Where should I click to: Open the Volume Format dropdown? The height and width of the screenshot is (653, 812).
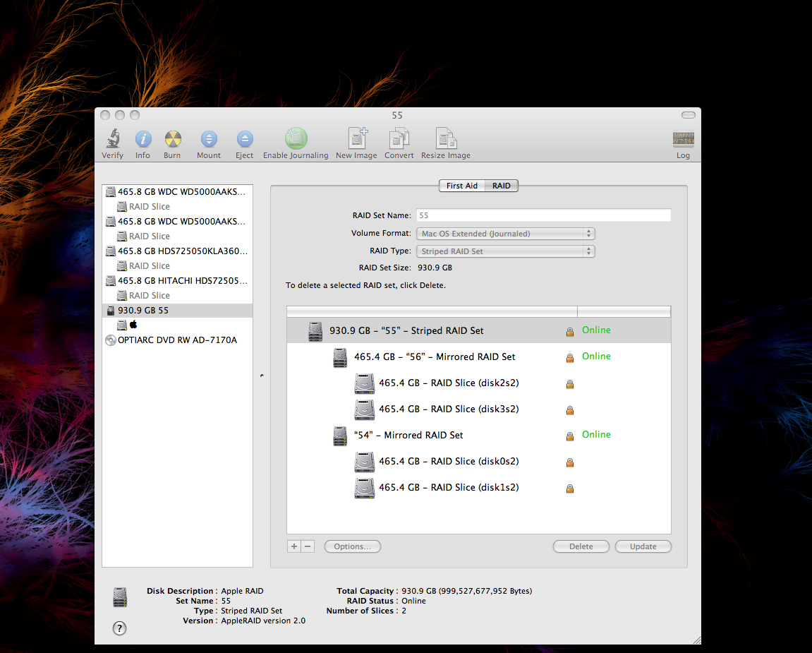pyautogui.click(x=506, y=234)
